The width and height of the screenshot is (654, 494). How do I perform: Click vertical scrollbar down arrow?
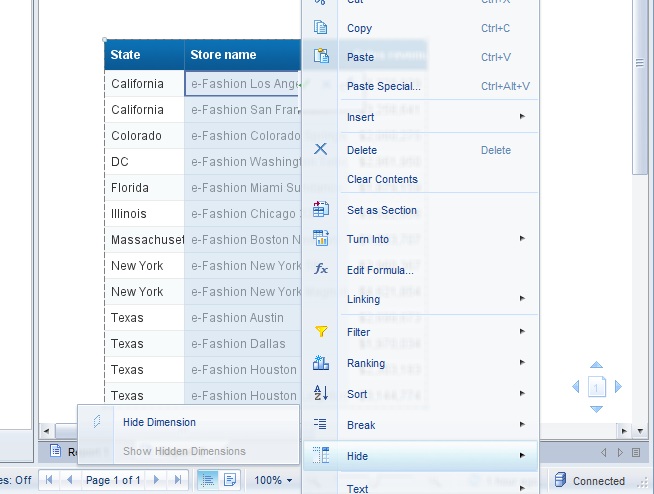point(640,431)
